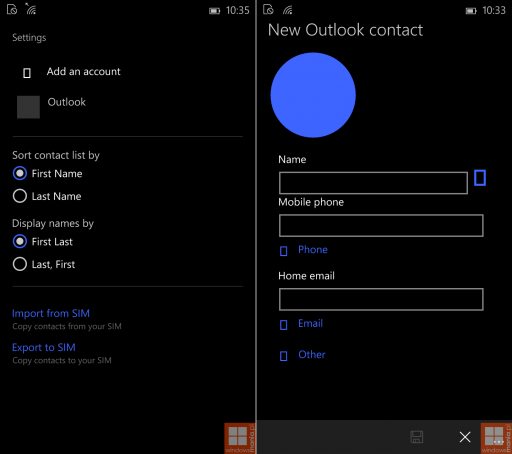Tap the Mobile phone label

tap(311, 202)
